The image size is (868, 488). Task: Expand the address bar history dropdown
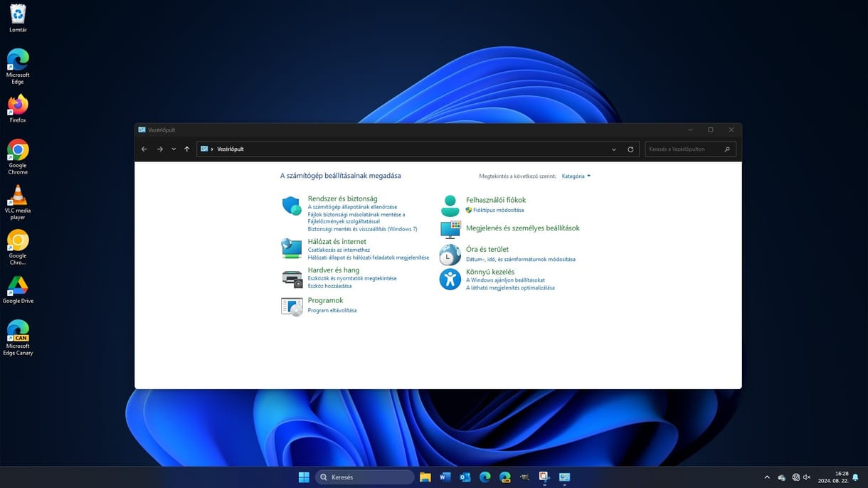point(614,149)
